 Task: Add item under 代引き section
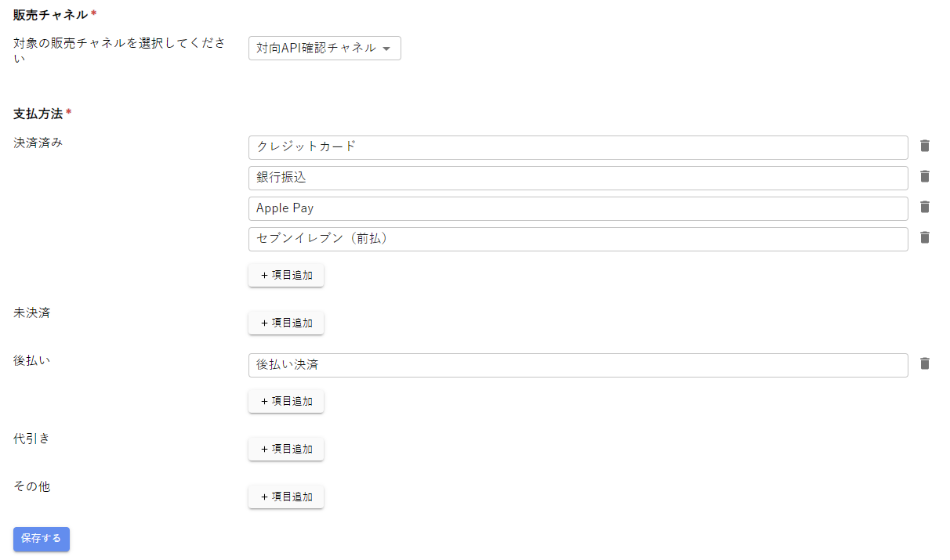(x=286, y=449)
